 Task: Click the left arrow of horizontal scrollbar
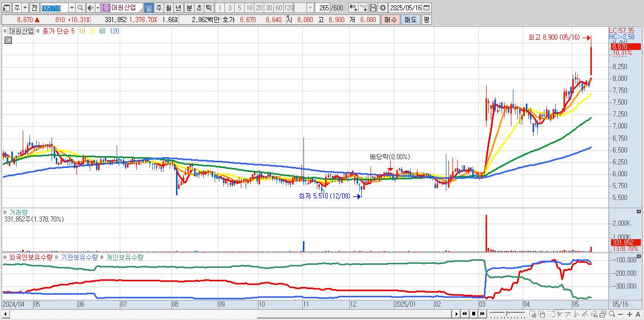[x=5, y=314]
